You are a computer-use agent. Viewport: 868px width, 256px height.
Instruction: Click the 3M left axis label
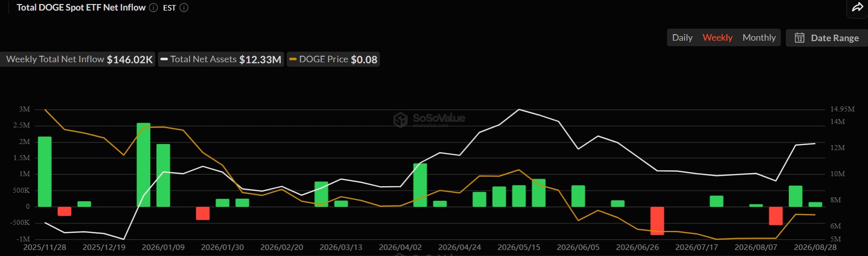pos(25,109)
